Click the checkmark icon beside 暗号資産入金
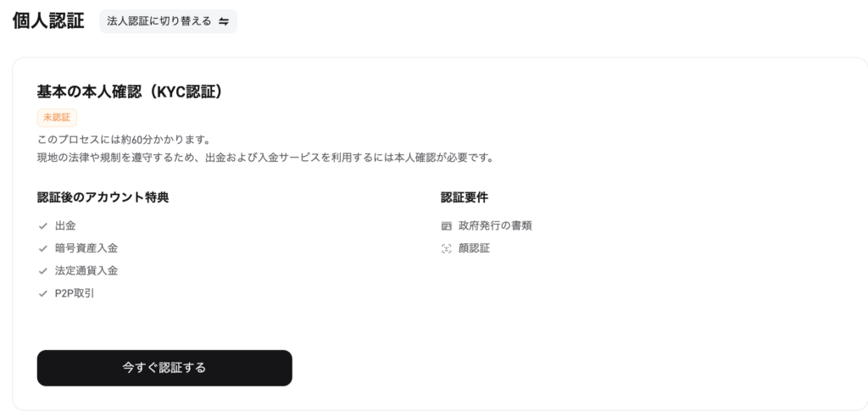The image size is (868, 411). coord(42,248)
